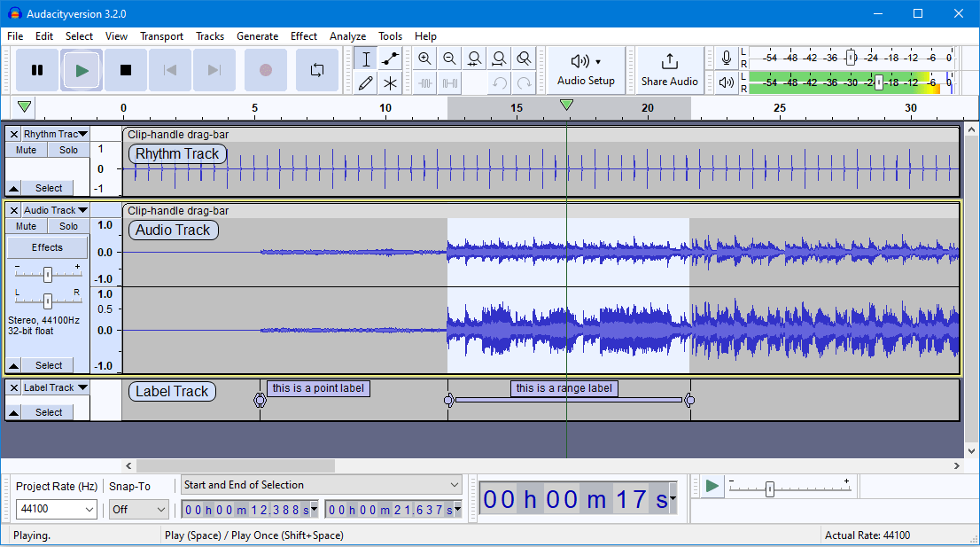This screenshot has height=547, width=980.
Task: Click Fit Project to Width icon
Action: tap(499, 59)
